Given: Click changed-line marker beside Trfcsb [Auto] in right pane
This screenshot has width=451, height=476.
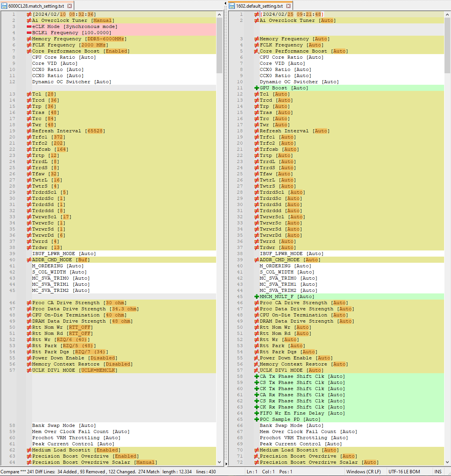Looking at the screenshot, I should (257, 149).
